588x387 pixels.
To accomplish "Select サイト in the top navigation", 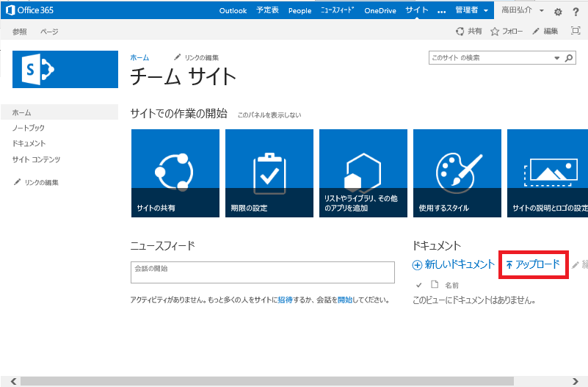I will (x=417, y=10).
